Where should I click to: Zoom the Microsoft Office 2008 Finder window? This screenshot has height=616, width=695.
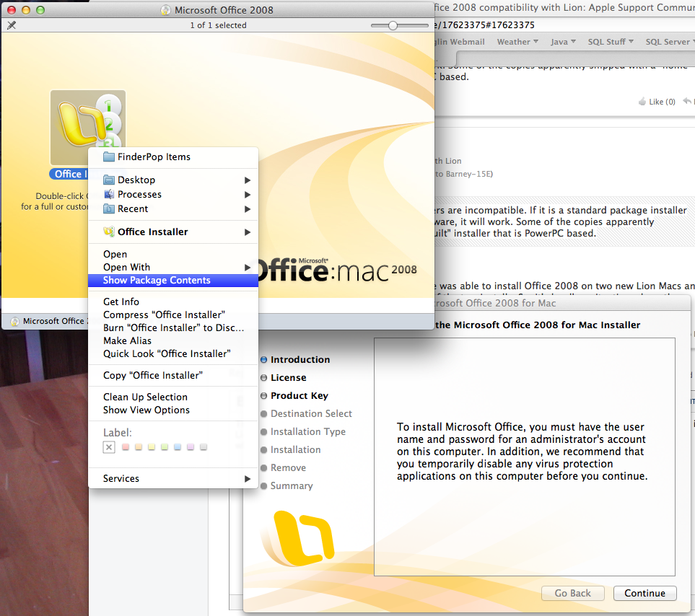40,10
